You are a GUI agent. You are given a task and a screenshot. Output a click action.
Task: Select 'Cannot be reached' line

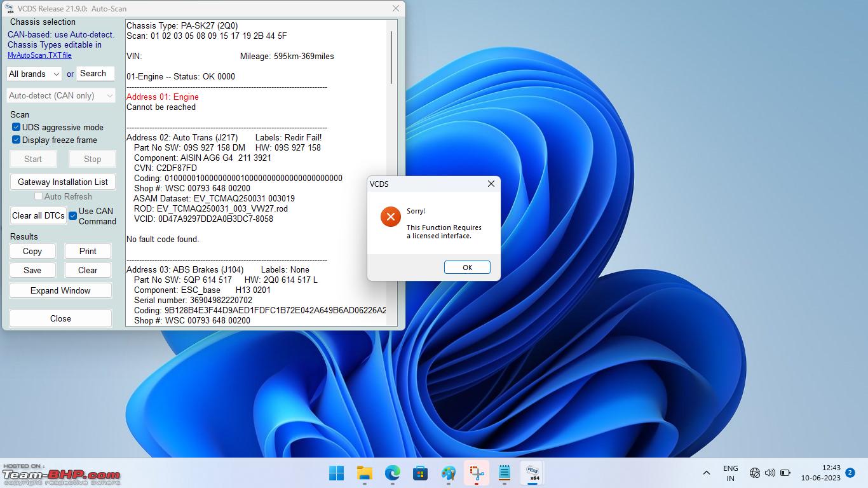(161, 107)
